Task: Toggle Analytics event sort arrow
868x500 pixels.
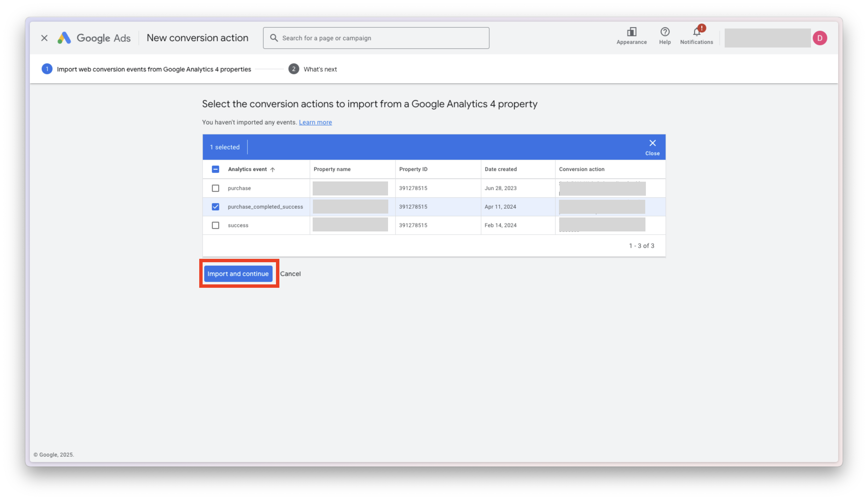Action: [273, 169]
